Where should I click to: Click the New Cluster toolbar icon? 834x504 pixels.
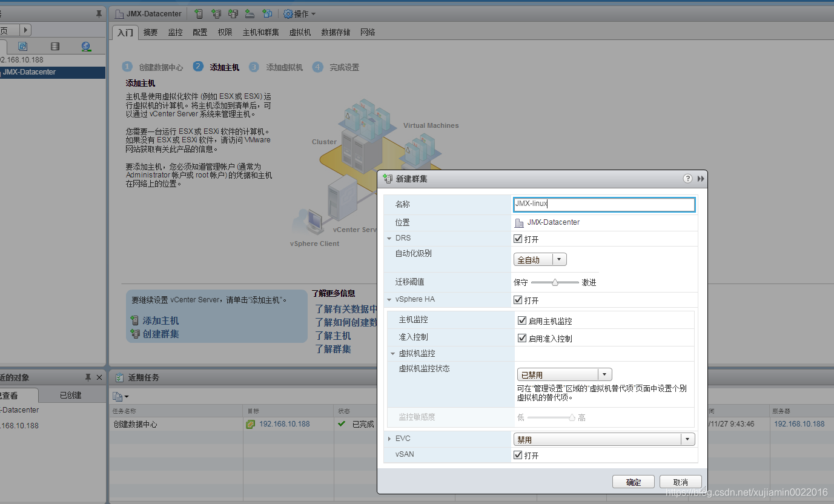click(x=216, y=13)
